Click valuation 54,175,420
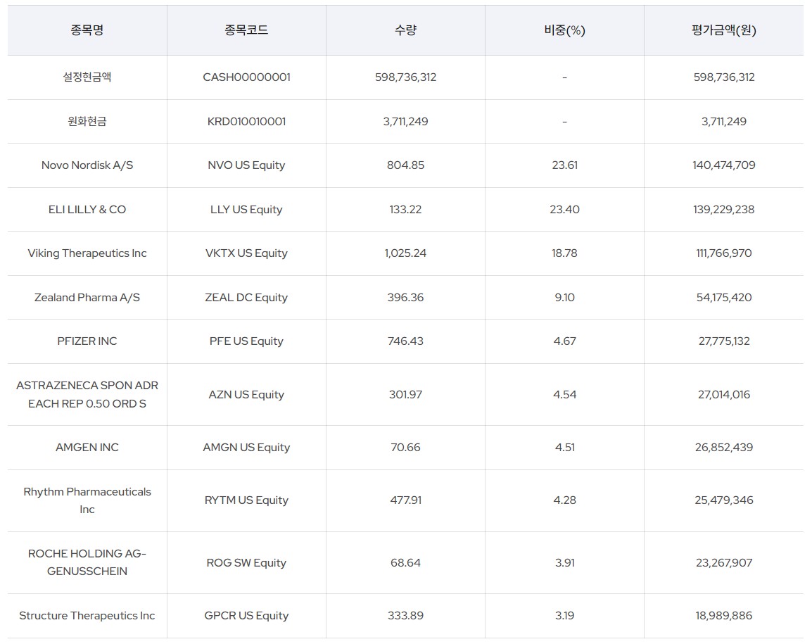812x644 pixels. pyautogui.click(x=724, y=298)
